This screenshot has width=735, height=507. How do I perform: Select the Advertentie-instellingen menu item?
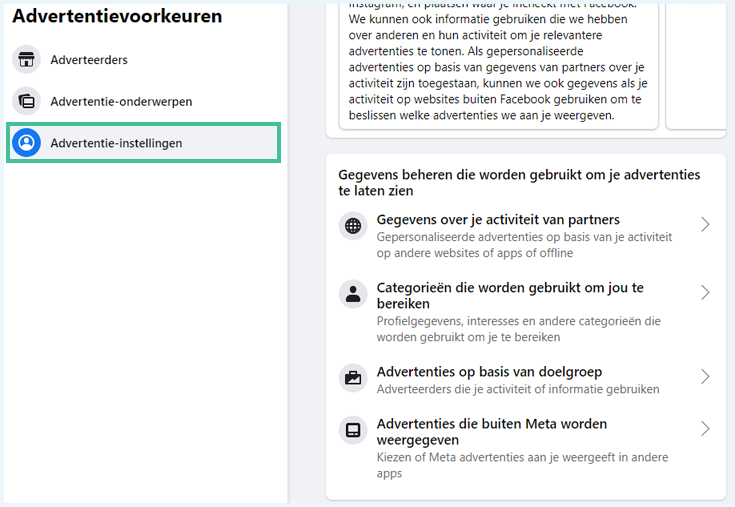(x=143, y=143)
